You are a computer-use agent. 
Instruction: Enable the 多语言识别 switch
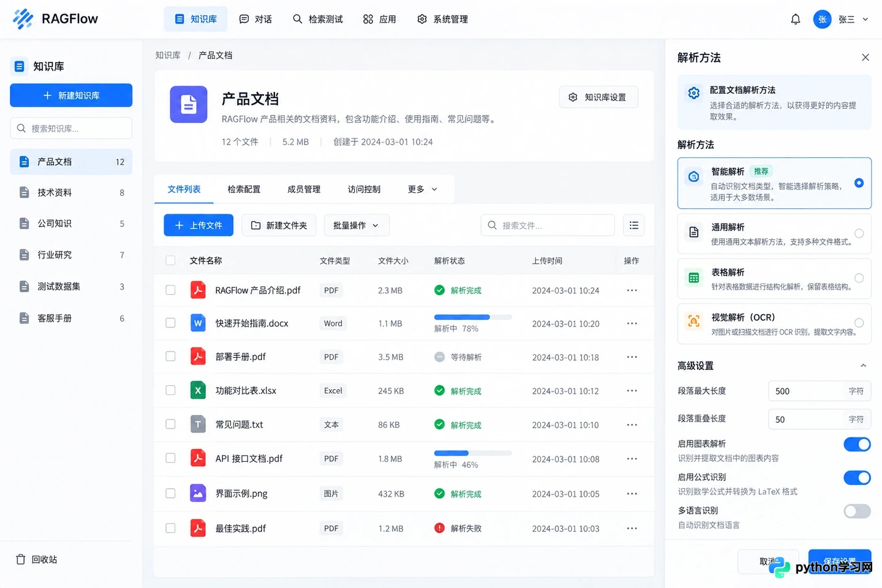pos(857,511)
